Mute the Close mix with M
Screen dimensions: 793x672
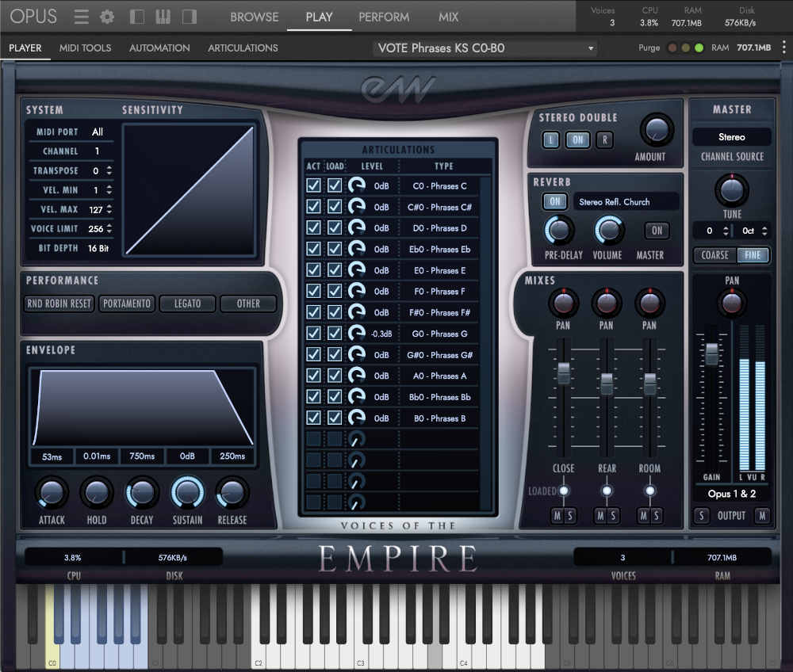click(x=557, y=517)
